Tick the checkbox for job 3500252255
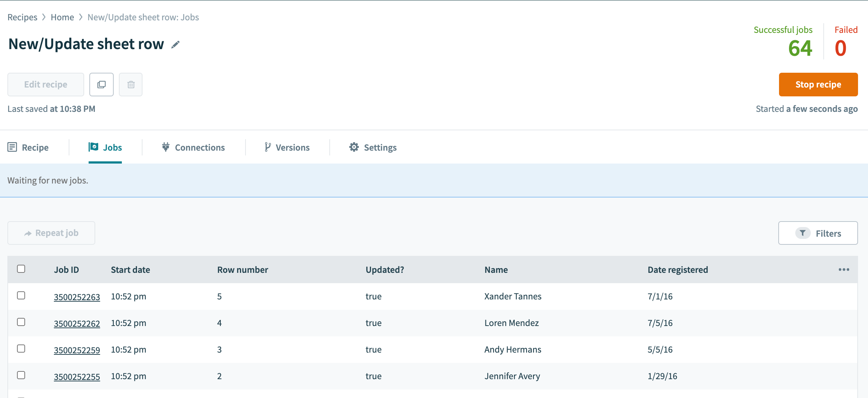868x398 pixels. coord(21,375)
